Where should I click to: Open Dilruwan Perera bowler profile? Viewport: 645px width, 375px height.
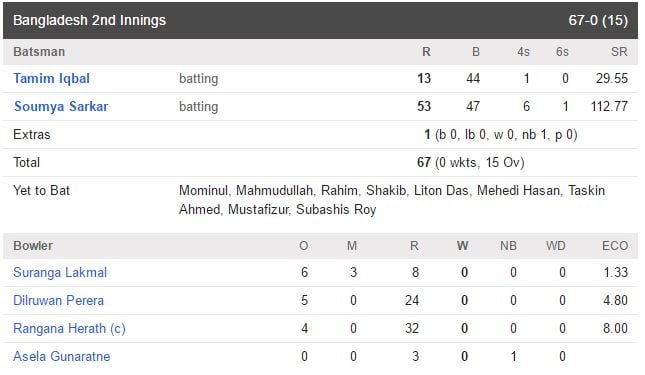coord(58,300)
